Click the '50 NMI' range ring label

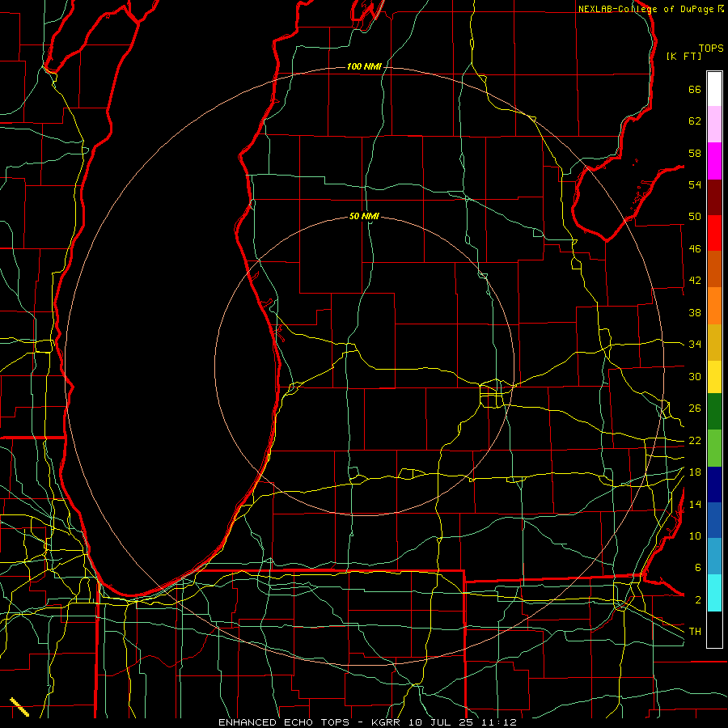click(x=364, y=216)
